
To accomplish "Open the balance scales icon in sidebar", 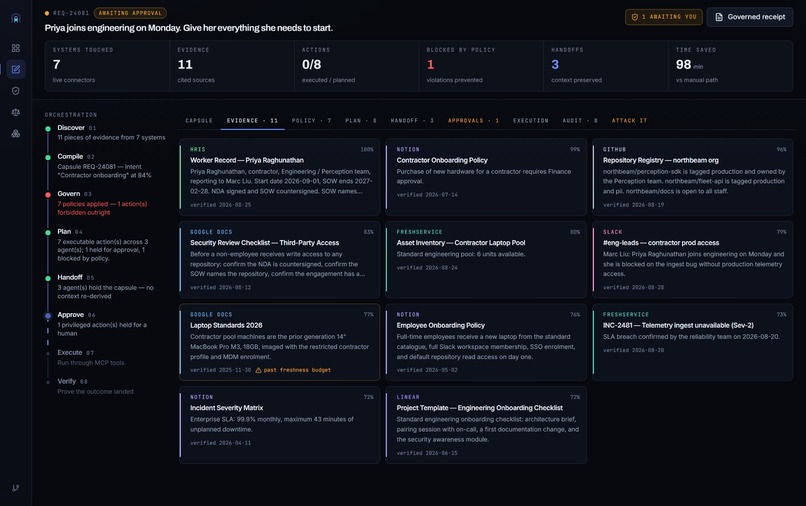I will click(16, 112).
